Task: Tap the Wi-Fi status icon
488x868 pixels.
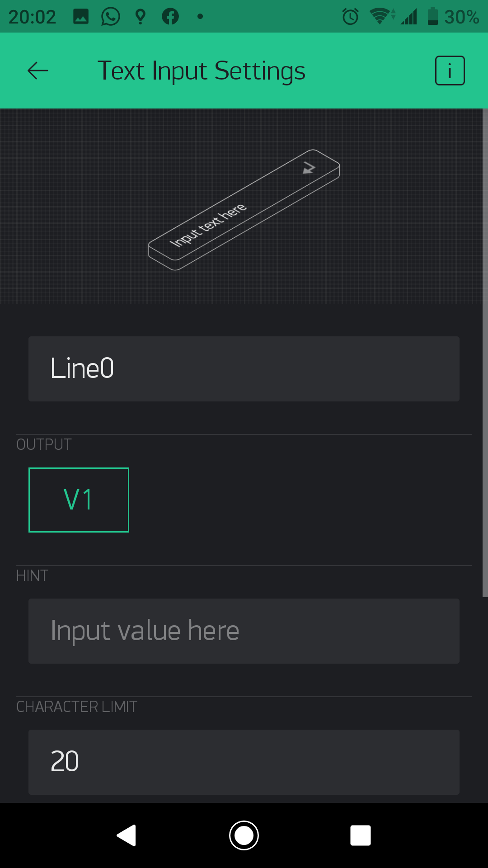Action: click(x=382, y=17)
